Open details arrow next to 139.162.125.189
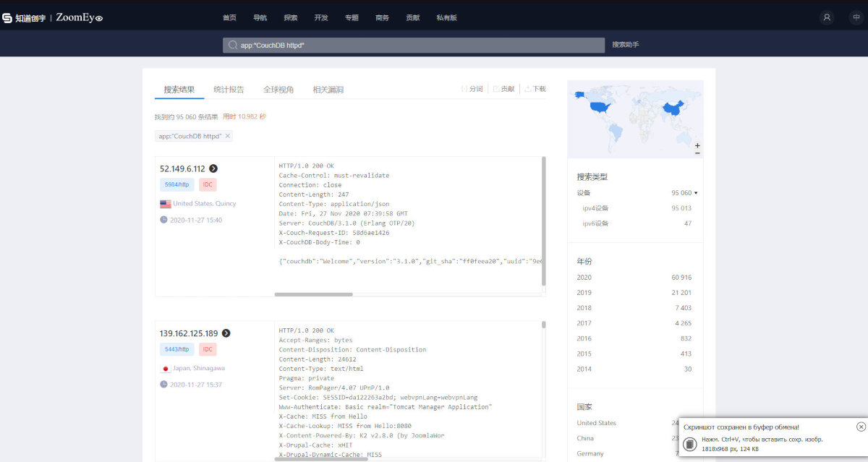The width and height of the screenshot is (868, 462). [226, 333]
